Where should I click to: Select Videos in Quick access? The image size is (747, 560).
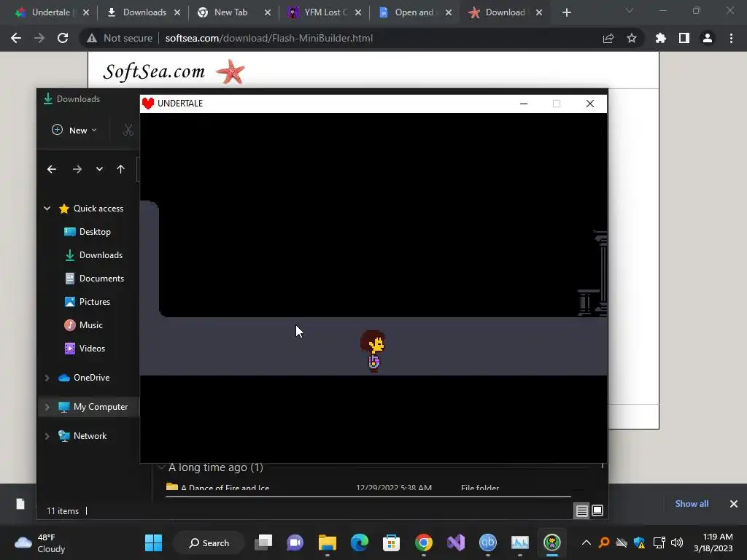pyautogui.click(x=92, y=349)
